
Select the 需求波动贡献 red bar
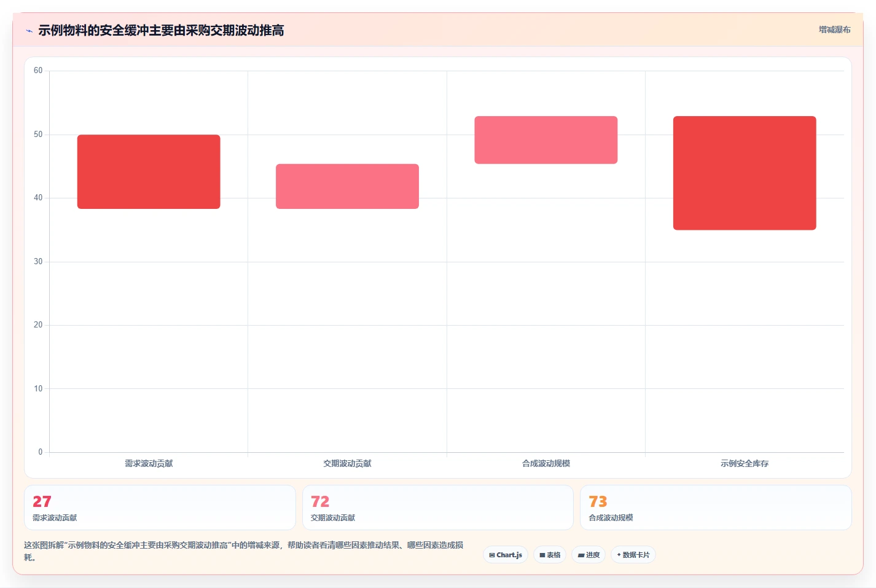(149, 172)
